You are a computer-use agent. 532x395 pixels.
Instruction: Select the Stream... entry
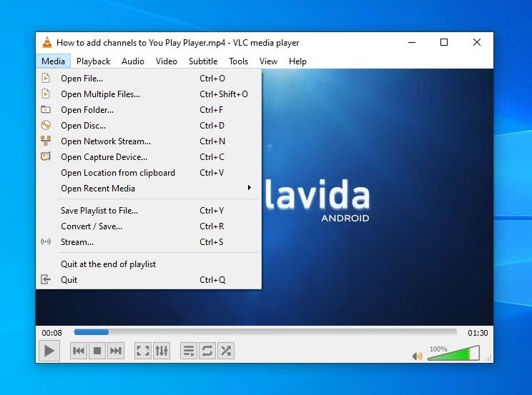point(149,242)
